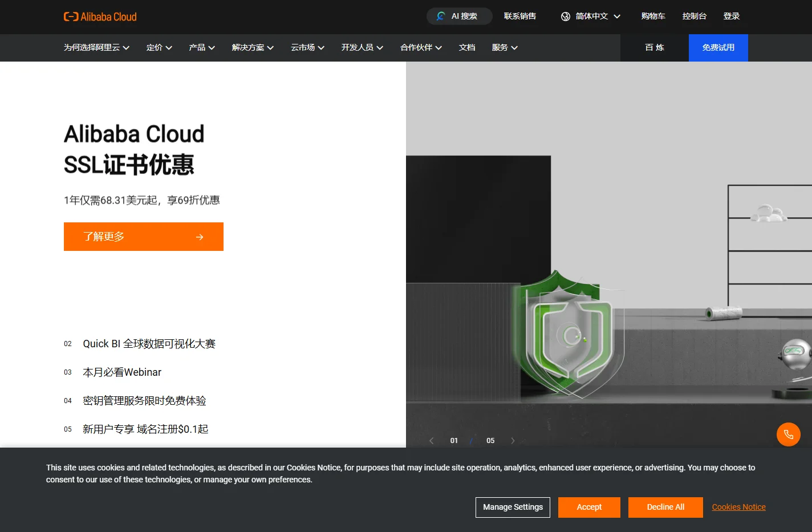Expand the 云市场 menu
This screenshot has height=532, width=812.
tap(308, 48)
